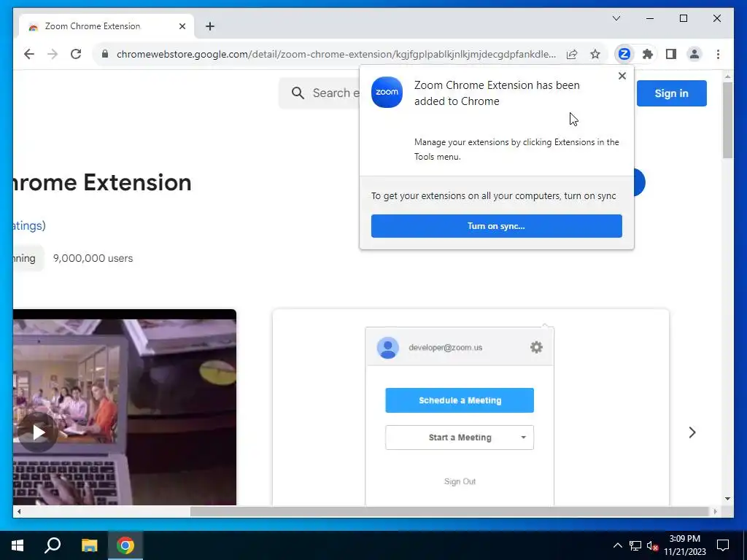Image resolution: width=747 pixels, height=560 pixels.
Task: View site info via lock icon
Action: coord(105,54)
